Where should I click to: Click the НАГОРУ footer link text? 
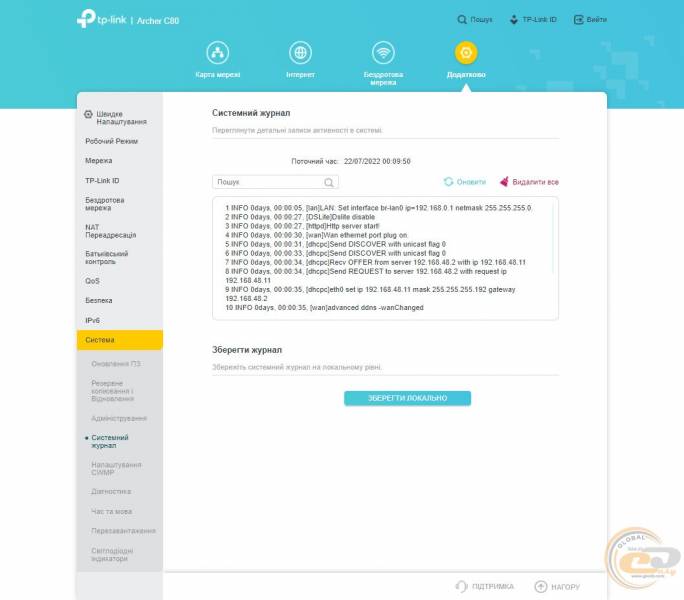coord(565,587)
